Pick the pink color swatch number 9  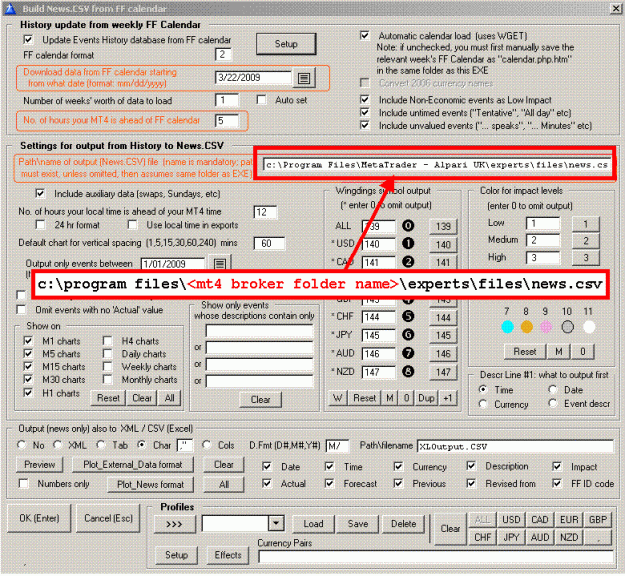546,327
